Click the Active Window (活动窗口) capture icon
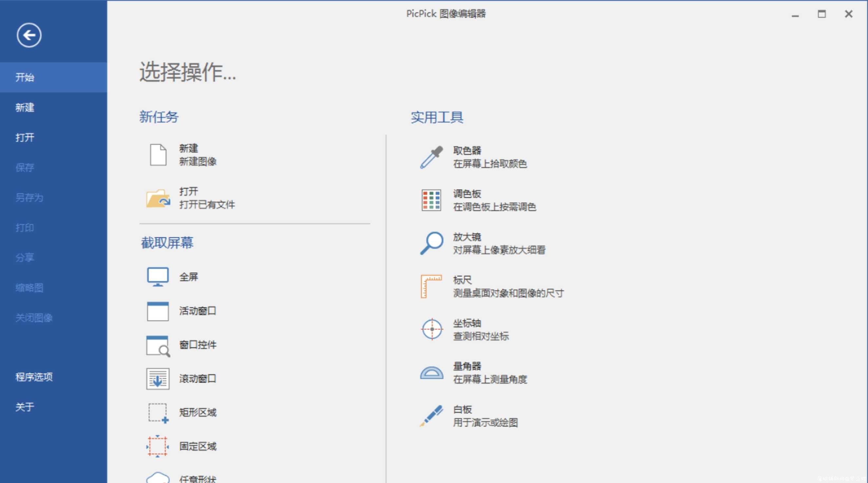Viewport: 868px width, 483px height. (158, 311)
